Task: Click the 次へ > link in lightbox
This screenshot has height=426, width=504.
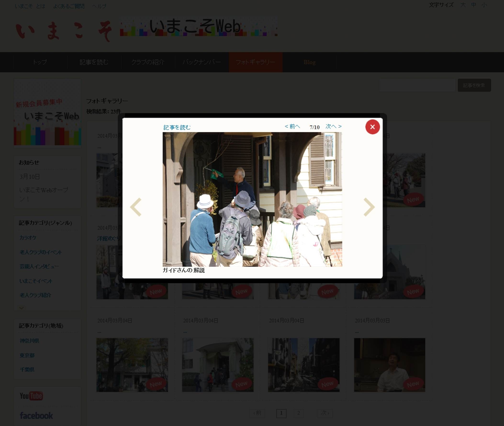Action: 333,126
